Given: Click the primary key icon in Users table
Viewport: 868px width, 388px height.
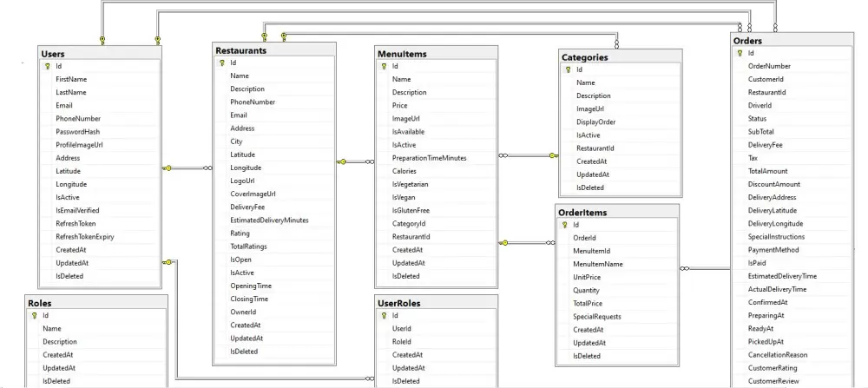Looking at the screenshot, I should [48, 66].
